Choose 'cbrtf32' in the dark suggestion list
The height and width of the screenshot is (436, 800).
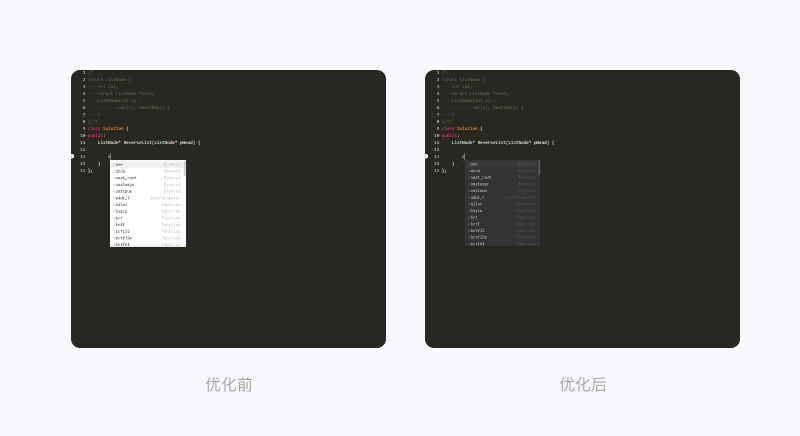pos(502,230)
